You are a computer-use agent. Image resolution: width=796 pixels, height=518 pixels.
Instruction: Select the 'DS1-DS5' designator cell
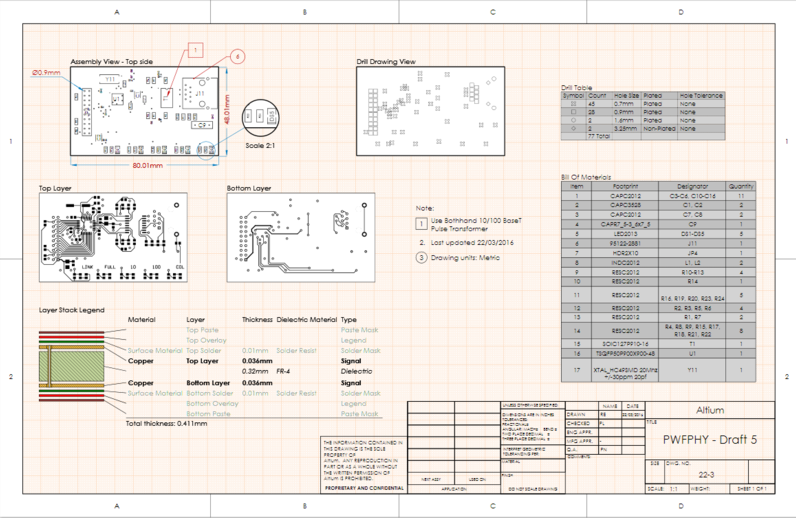coord(692,234)
